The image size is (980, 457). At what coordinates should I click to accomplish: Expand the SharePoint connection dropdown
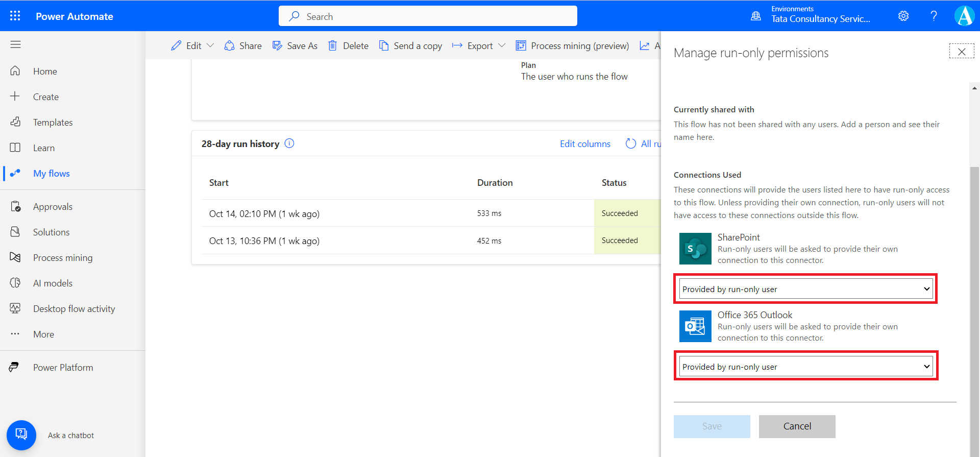[x=805, y=289]
